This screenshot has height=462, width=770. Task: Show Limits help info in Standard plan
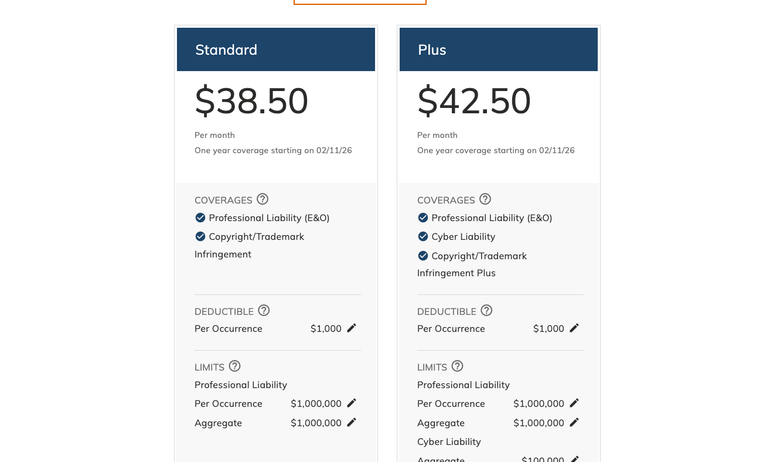[235, 367]
